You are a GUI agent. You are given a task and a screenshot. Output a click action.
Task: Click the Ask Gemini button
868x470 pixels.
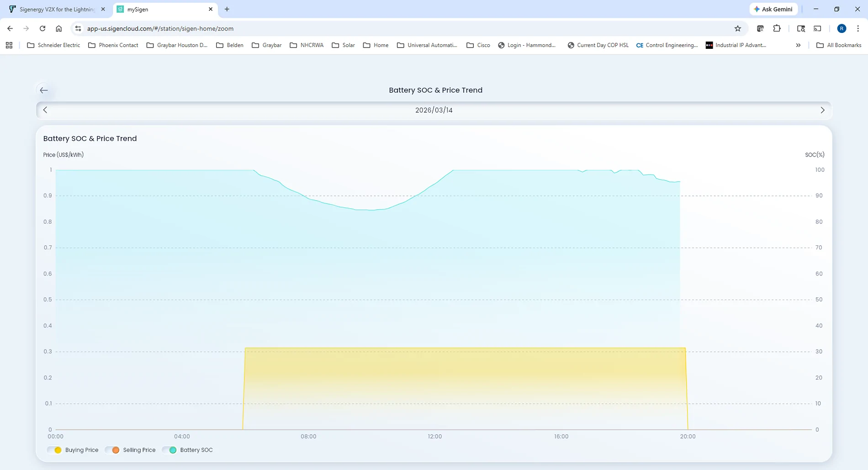coord(773,9)
